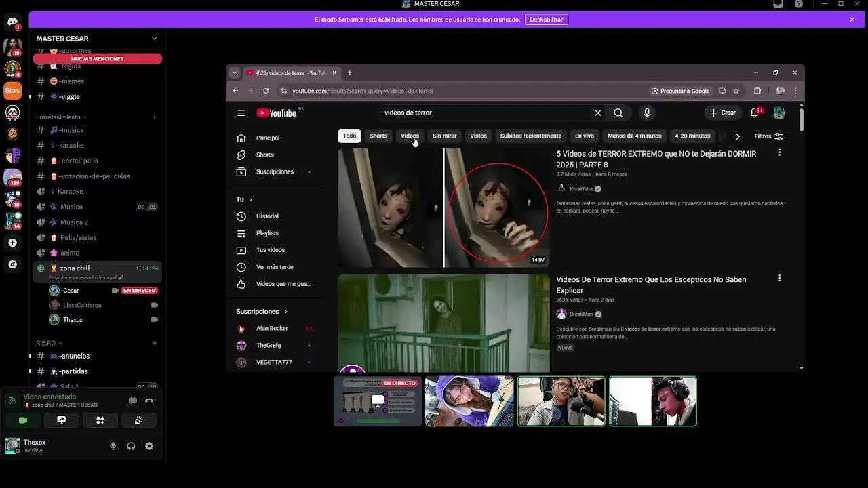868x488 pixels.
Task: Open the 14:07 terror video thumbnail
Action: 443,208
